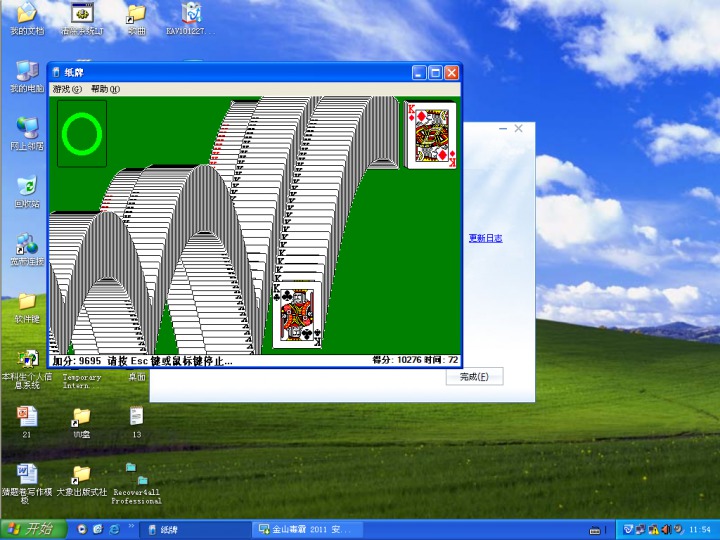The height and width of the screenshot is (540, 720).
Task: Click the Solitaire title bar card icon
Action: pos(56,73)
